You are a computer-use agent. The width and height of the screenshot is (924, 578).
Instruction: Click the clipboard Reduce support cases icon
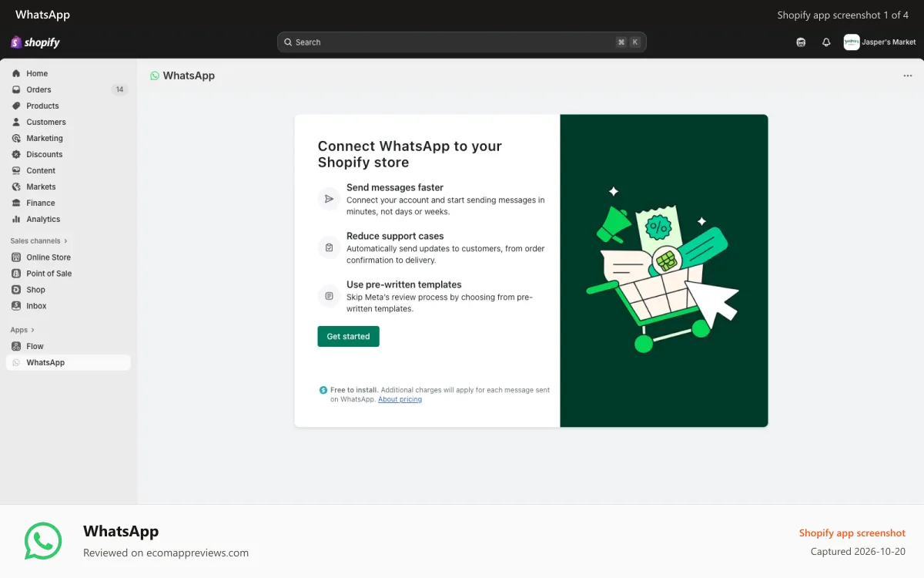point(329,247)
